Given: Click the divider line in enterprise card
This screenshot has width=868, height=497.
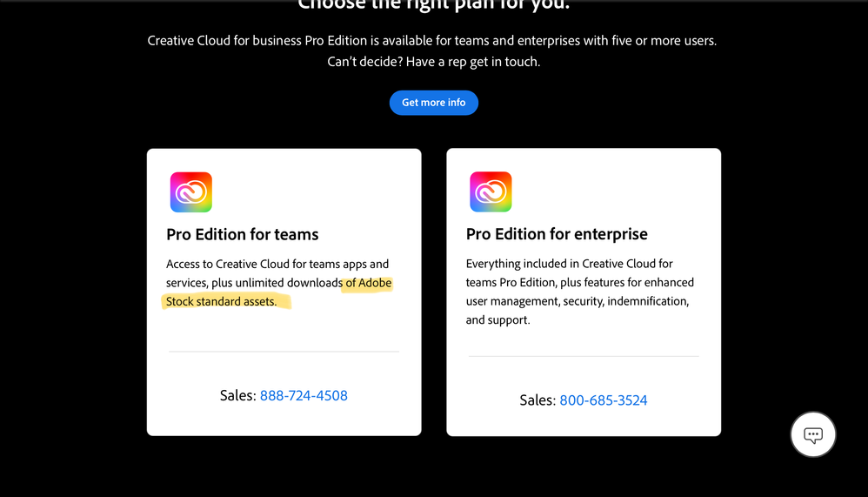Looking at the screenshot, I should (584, 356).
